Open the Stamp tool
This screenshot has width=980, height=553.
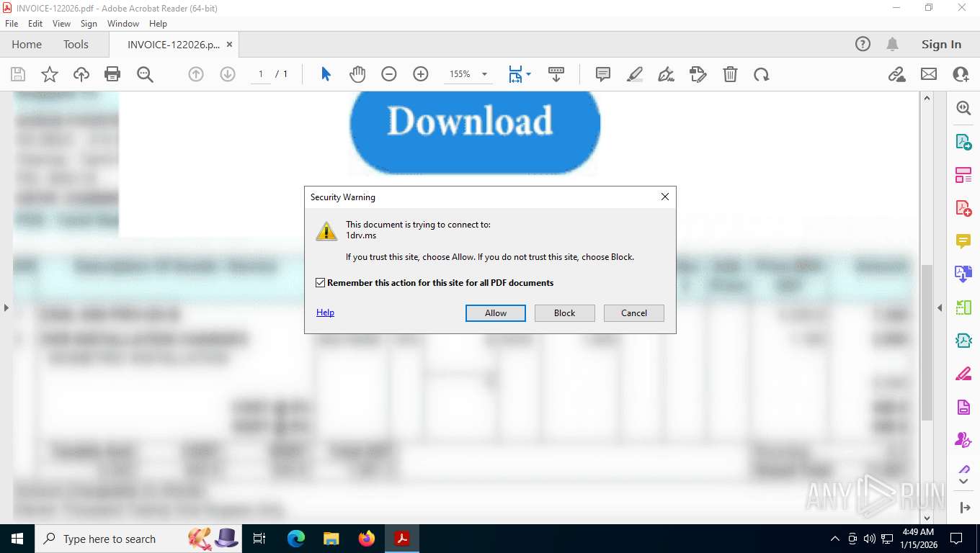698,74
